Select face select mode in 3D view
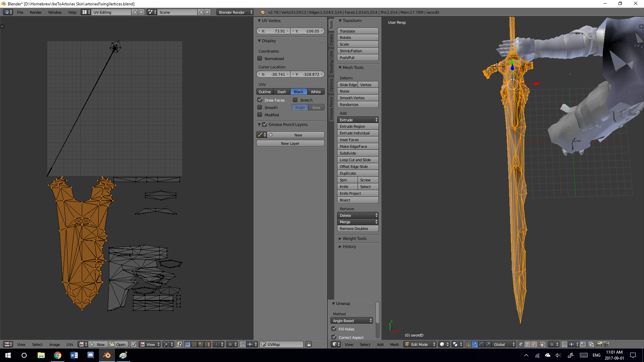Image resolution: width=644 pixels, height=362 pixels. [534, 344]
